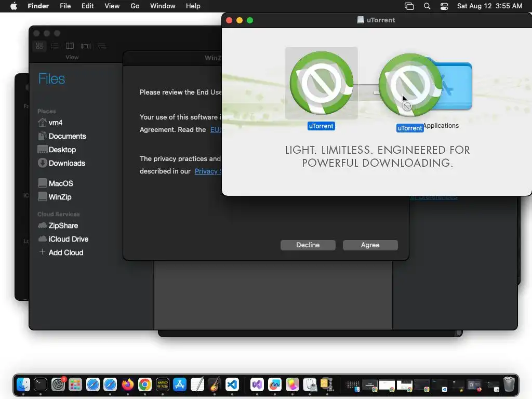Image resolution: width=532 pixels, height=399 pixels.
Task: Select Documents in WinZip Places
Action: click(x=62, y=136)
